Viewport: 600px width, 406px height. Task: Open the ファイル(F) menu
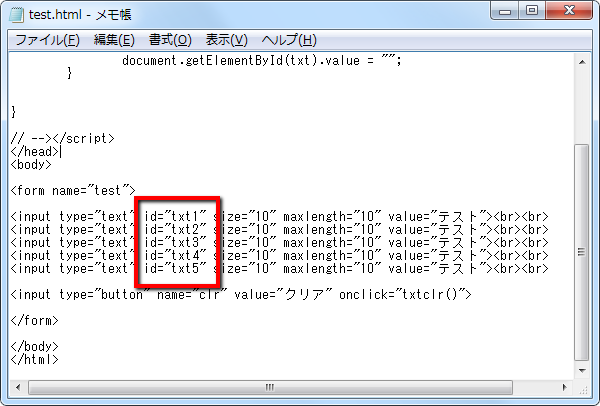[x=47, y=40]
